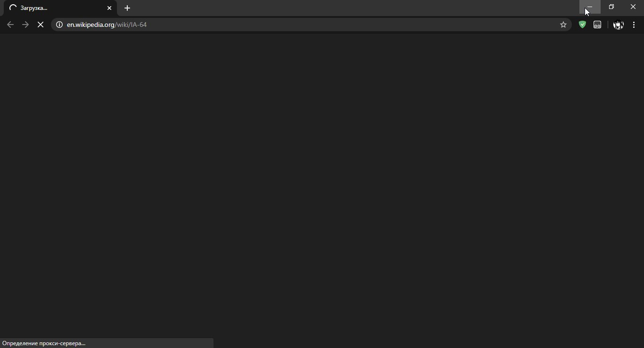644x348 pixels.
Task: Open a new tab with plus button
Action: 127,8
